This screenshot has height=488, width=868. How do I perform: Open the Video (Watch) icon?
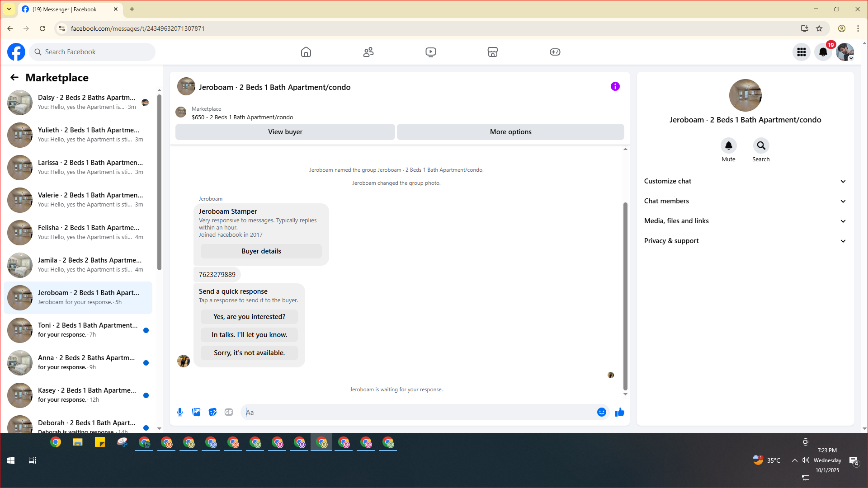click(x=431, y=52)
